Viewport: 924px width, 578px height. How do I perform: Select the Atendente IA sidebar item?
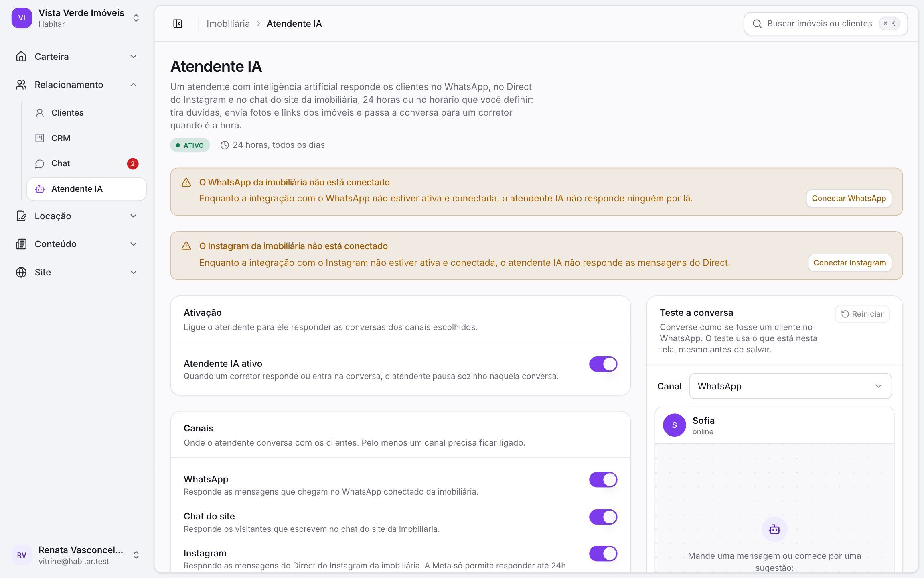(87, 189)
